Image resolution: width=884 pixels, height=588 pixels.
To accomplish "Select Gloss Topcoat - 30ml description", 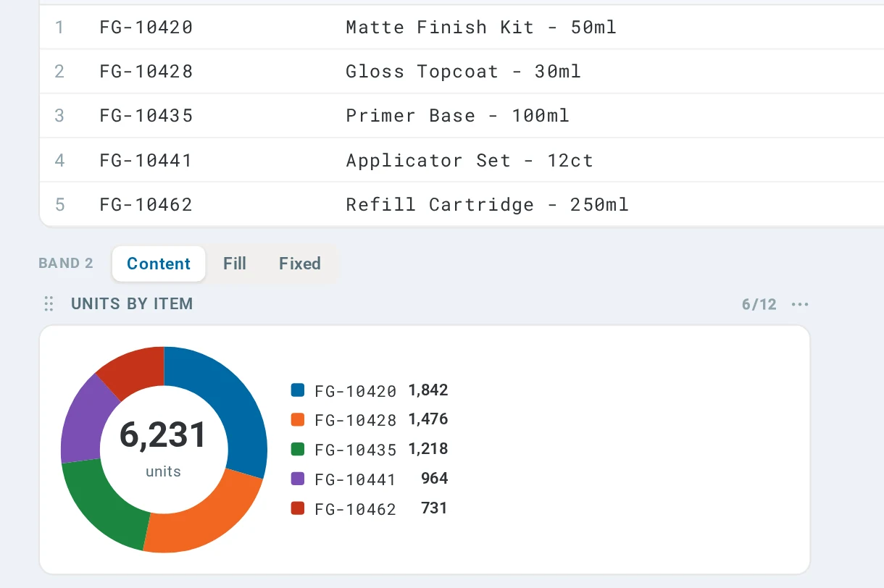I will [464, 72].
